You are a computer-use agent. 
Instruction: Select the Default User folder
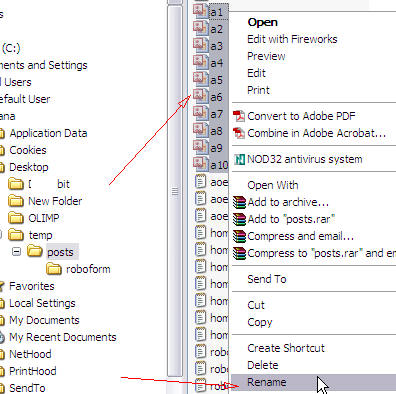click(x=25, y=99)
